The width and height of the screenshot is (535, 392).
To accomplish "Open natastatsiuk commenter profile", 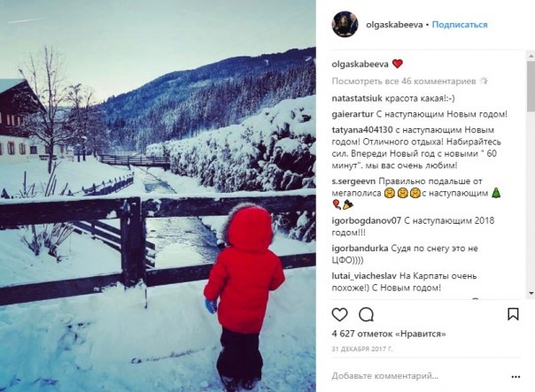I will pos(357,98).
